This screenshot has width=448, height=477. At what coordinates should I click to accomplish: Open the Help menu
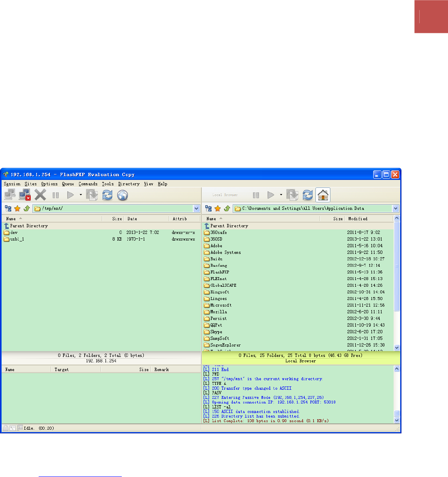162,184
